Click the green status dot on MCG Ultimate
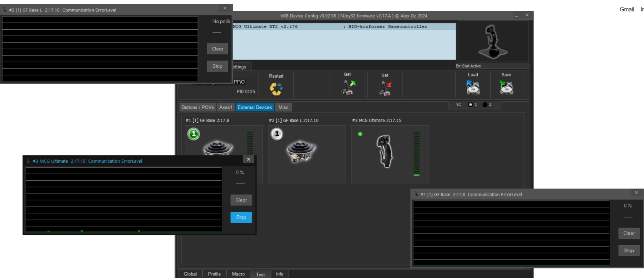The width and height of the screenshot is (644, 278). coord(360,134)
